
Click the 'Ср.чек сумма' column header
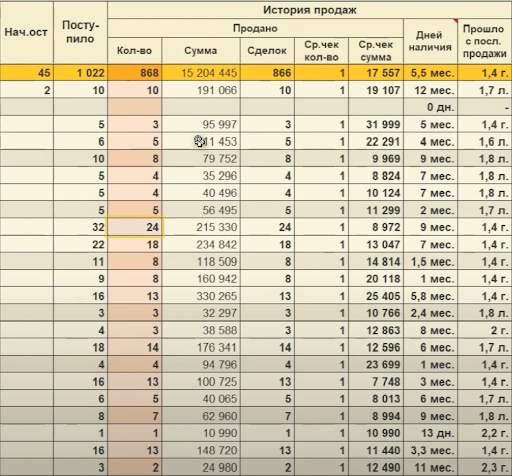[376, 51]
